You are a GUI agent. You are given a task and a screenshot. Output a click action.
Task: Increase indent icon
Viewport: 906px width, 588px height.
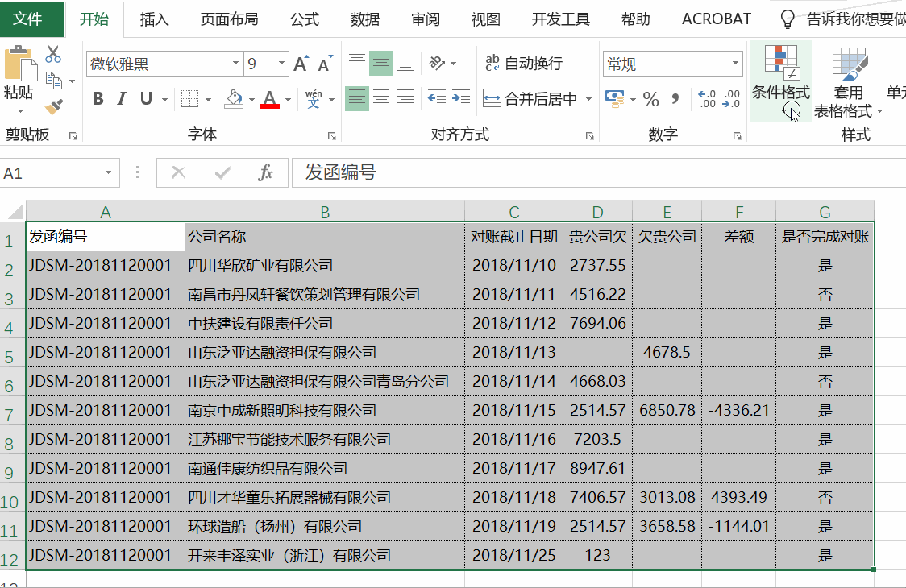460,98
